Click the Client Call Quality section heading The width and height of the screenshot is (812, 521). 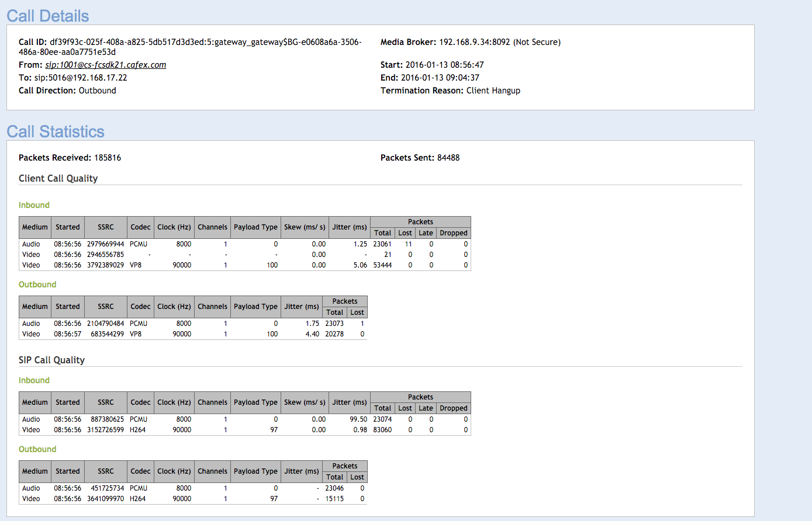(x=58, y=179)
